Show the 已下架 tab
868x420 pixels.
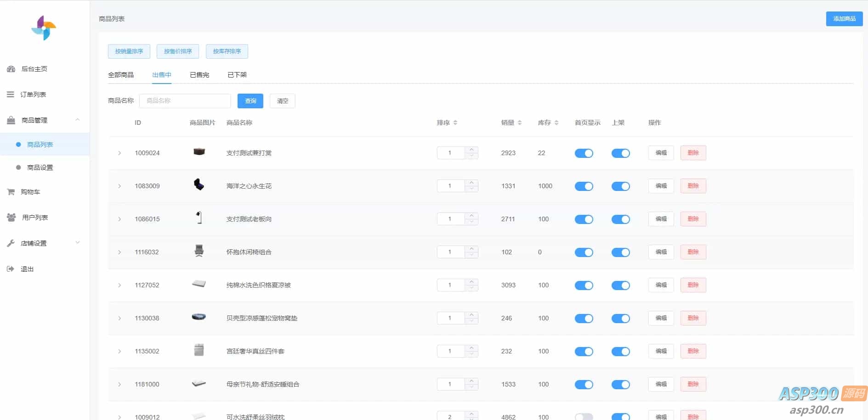click(x=237, y=75)
